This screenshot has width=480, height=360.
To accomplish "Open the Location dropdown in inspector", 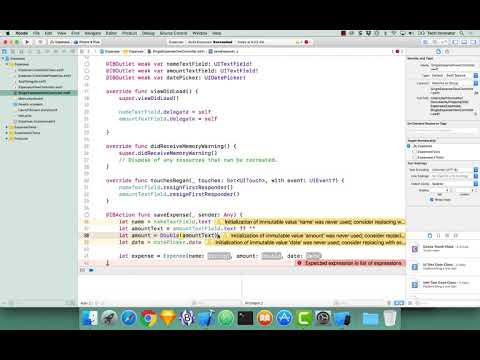I will tap(455, 83).
